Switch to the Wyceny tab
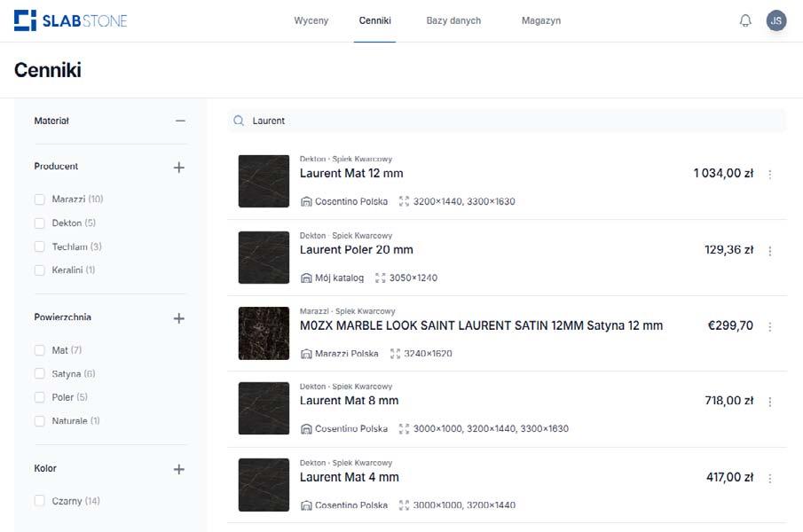 click(x=311, y=20)
